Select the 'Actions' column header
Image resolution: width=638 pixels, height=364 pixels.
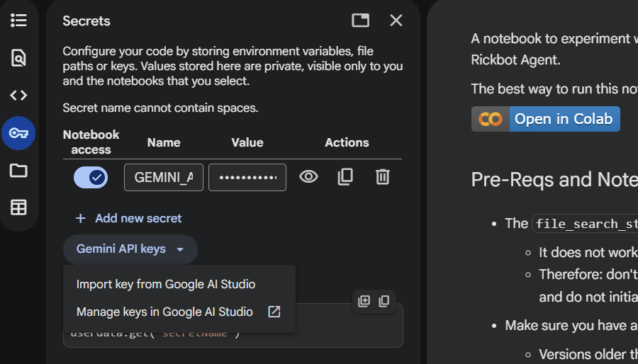[x=347, y=142]
